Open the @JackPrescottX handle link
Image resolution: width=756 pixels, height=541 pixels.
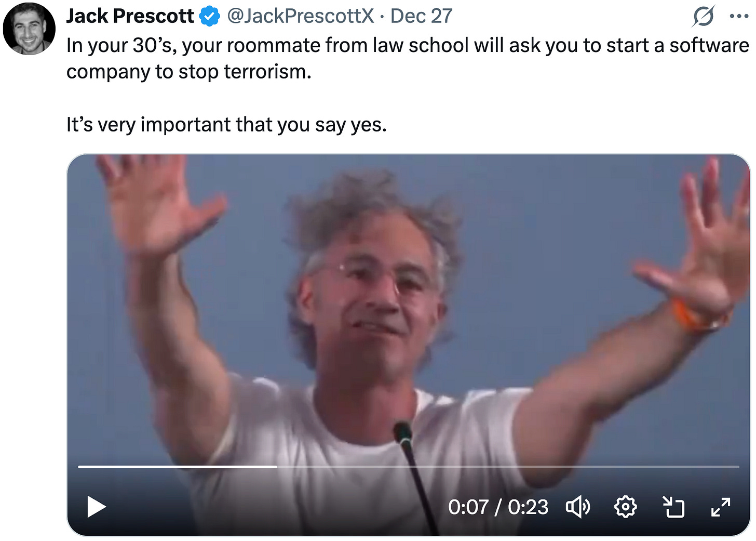pos(301,16)
